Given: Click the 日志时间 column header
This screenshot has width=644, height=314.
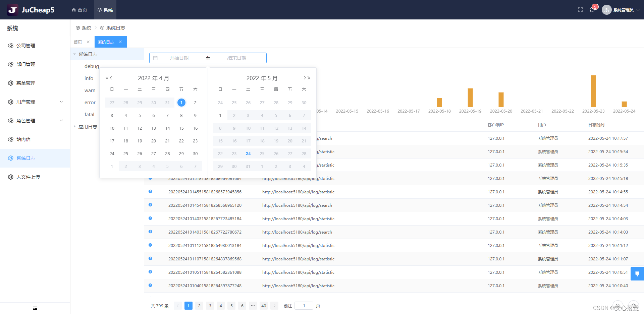Looking at the screenshot, I should (596, 125).
